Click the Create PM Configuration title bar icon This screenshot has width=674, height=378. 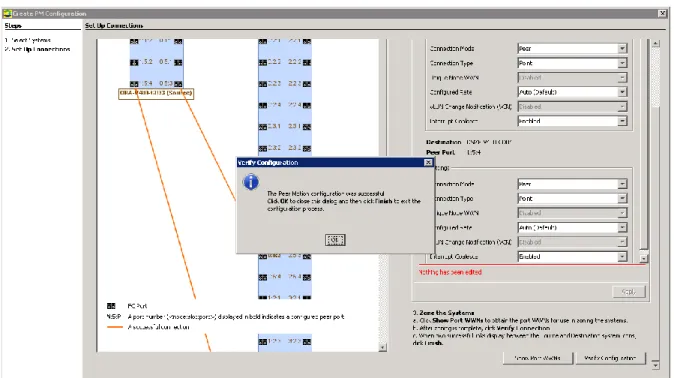[7, 13]
